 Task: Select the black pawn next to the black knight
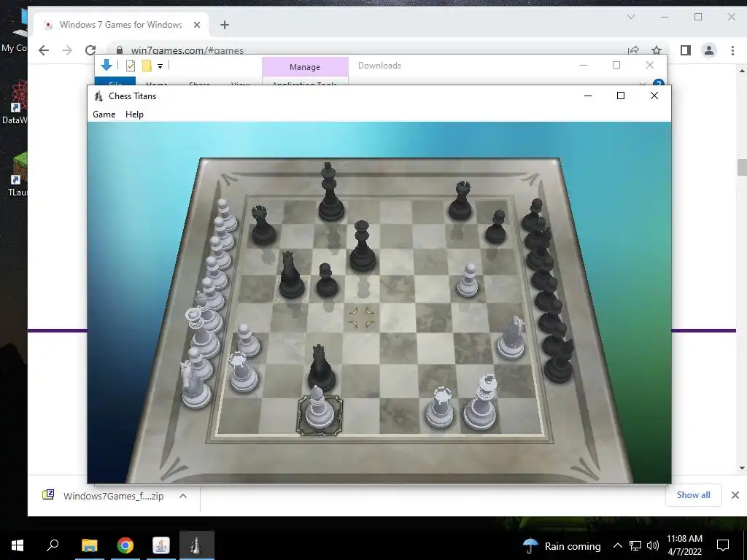(327, 281)
